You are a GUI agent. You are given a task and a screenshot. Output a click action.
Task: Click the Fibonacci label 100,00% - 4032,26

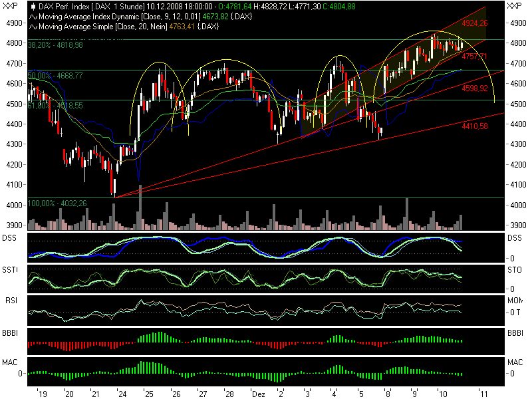pos(57,203)
